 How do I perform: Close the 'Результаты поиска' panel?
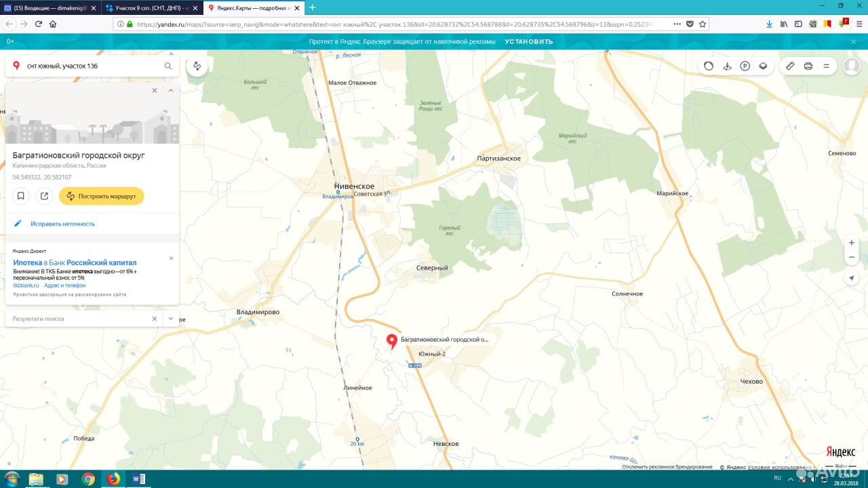click(x=155, y=319)
